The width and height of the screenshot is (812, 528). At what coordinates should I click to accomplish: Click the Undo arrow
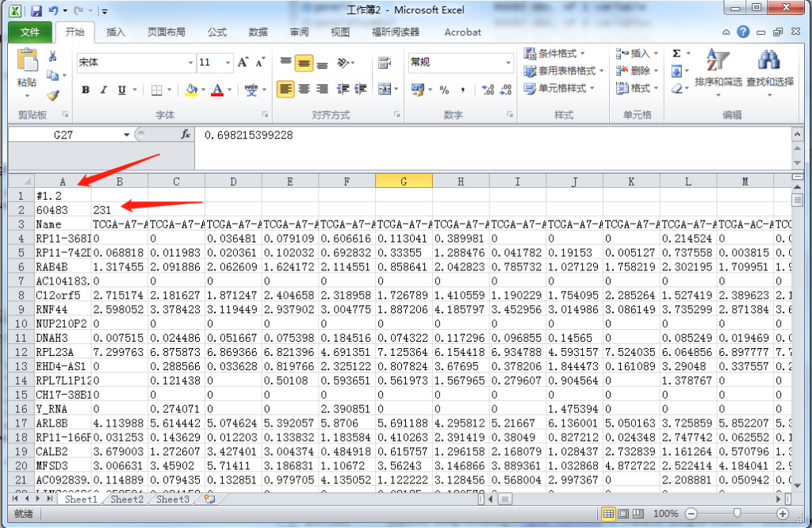[x=53, y=10]
